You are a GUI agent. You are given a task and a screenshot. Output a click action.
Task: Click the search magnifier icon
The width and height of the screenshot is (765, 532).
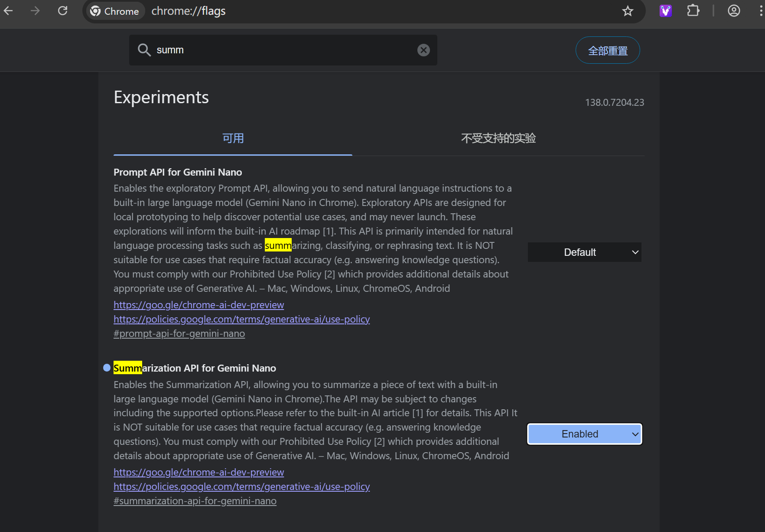(144, 50)
